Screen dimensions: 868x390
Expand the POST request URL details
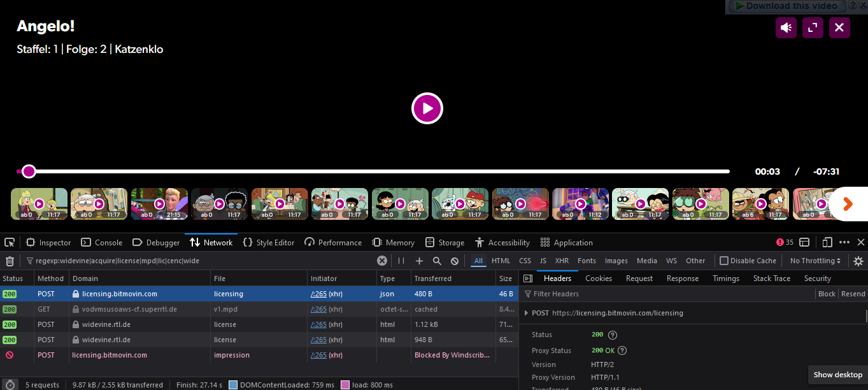click(x=526, y=313)
